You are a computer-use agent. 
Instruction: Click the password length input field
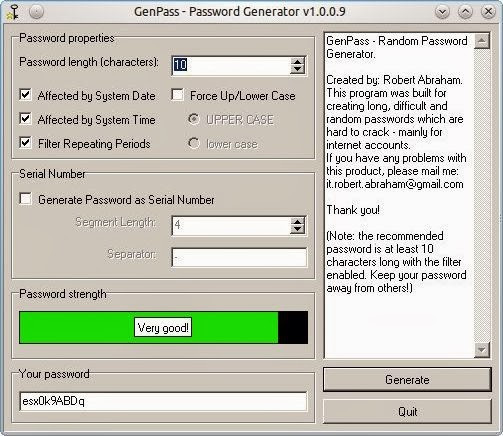click(232, 65)
